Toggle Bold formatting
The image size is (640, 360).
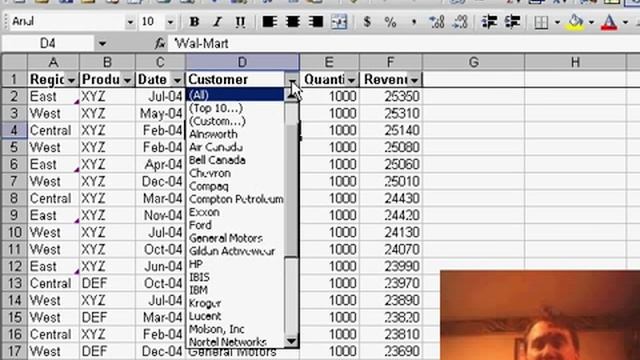[x=194, y=22]
